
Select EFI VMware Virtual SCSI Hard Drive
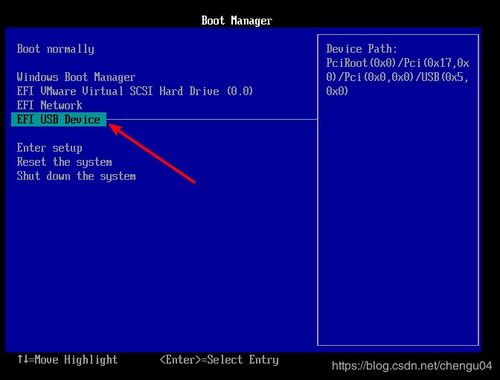(135, 91)
